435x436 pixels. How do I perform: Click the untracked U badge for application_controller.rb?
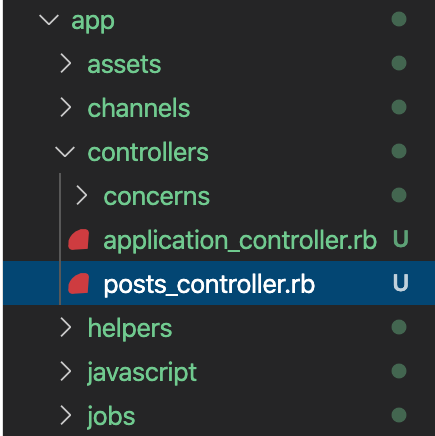coord(401,239)
